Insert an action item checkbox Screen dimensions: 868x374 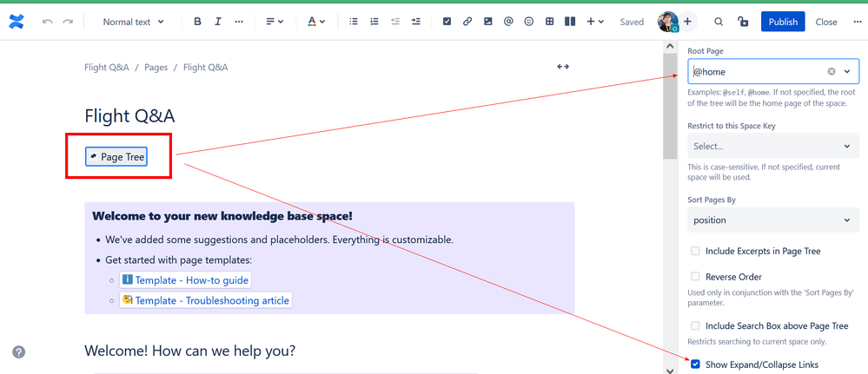coord(447,22)
